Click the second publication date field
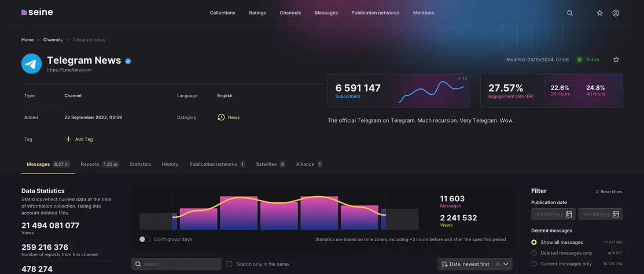The height and width of the screenshot is (274, 644). [601, 214]
